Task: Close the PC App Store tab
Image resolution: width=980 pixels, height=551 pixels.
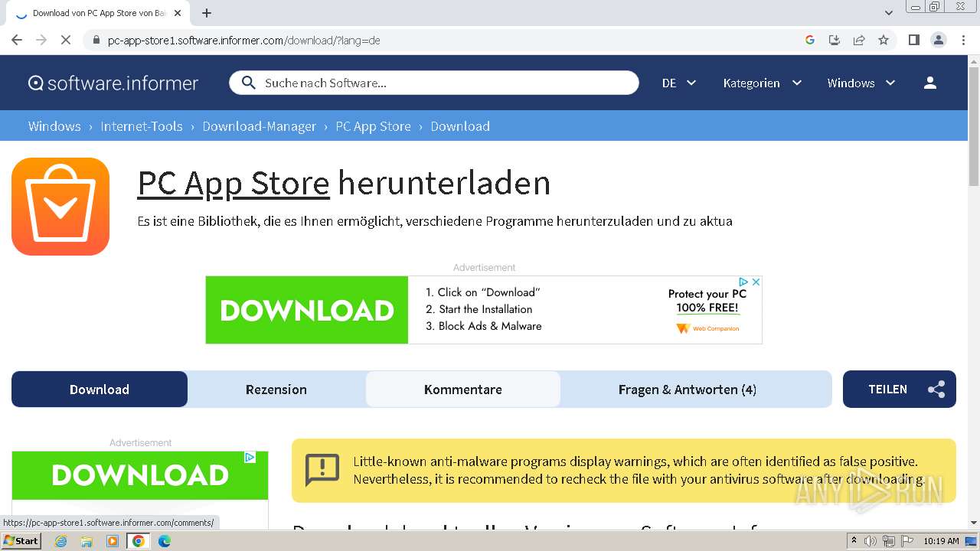Action: pyautogui.click(x=178, y=13)
